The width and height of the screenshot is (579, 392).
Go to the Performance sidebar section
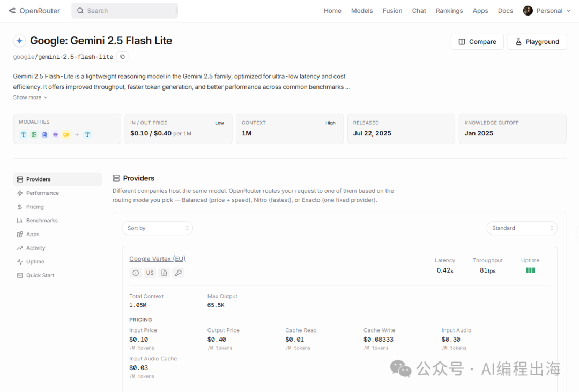(57, 193)
